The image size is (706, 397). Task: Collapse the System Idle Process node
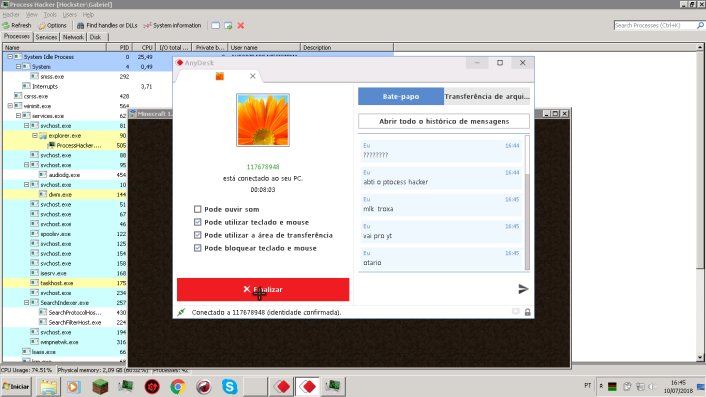10,57
